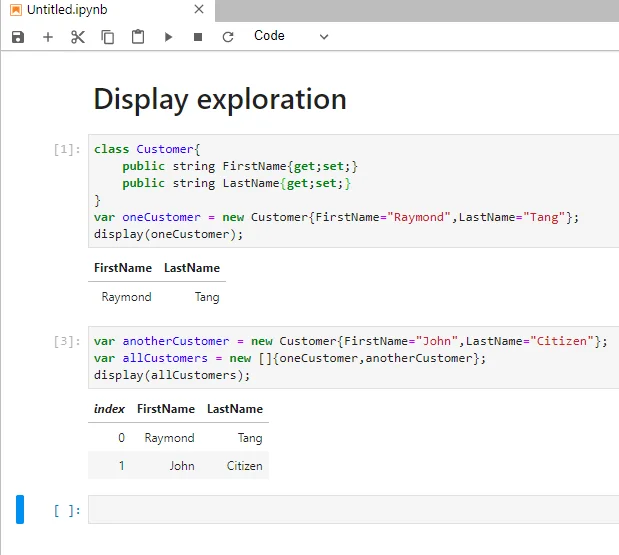Click the Display exploration heading
Image resolution: width=619 pixels, height=555 pixels.
point(220,99)
